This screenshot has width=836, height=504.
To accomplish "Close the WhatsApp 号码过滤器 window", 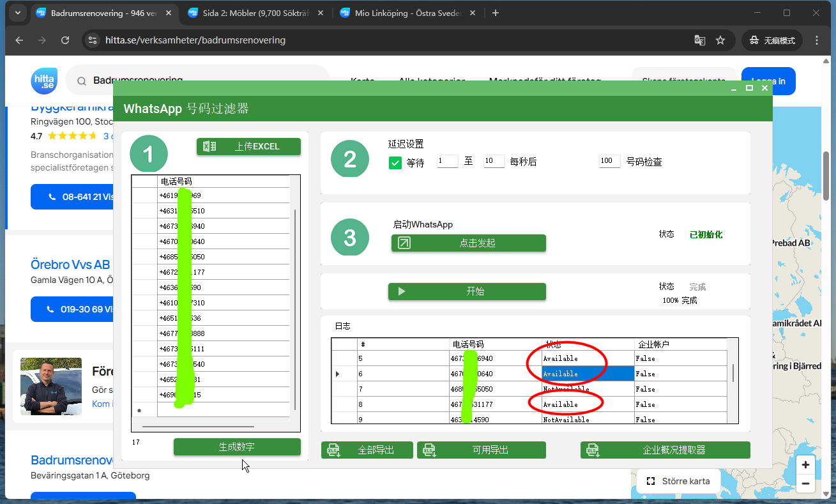I will (764, 88).
